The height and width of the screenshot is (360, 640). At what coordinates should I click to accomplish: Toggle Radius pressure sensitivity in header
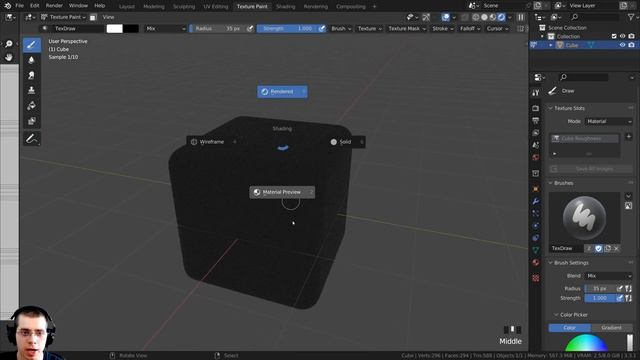250,29
